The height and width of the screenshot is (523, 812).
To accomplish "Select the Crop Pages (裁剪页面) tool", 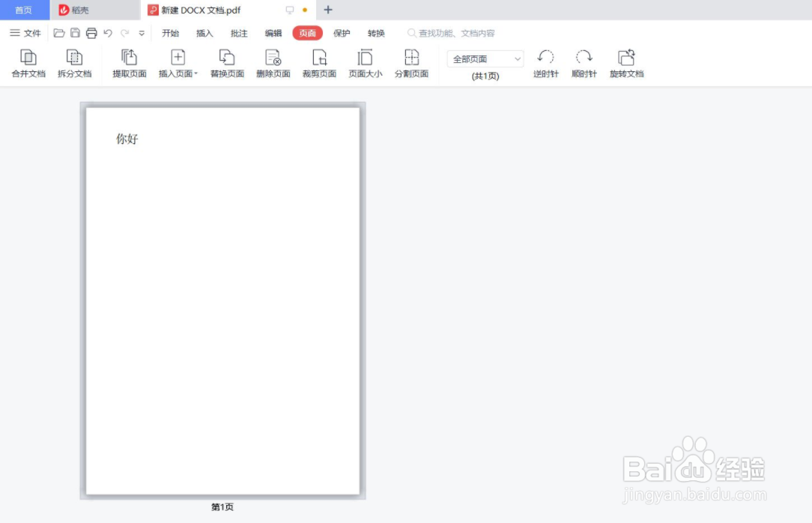I will 319,63.
